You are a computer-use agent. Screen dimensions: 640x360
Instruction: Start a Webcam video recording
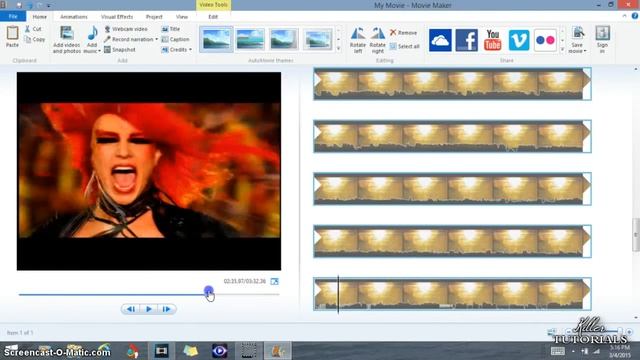(x=126, y=29)
